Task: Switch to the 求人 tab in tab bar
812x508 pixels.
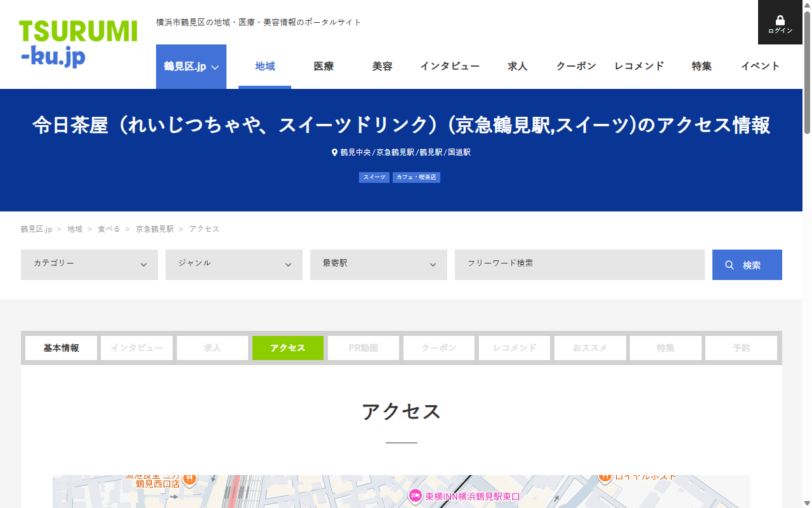Action: 213,348
